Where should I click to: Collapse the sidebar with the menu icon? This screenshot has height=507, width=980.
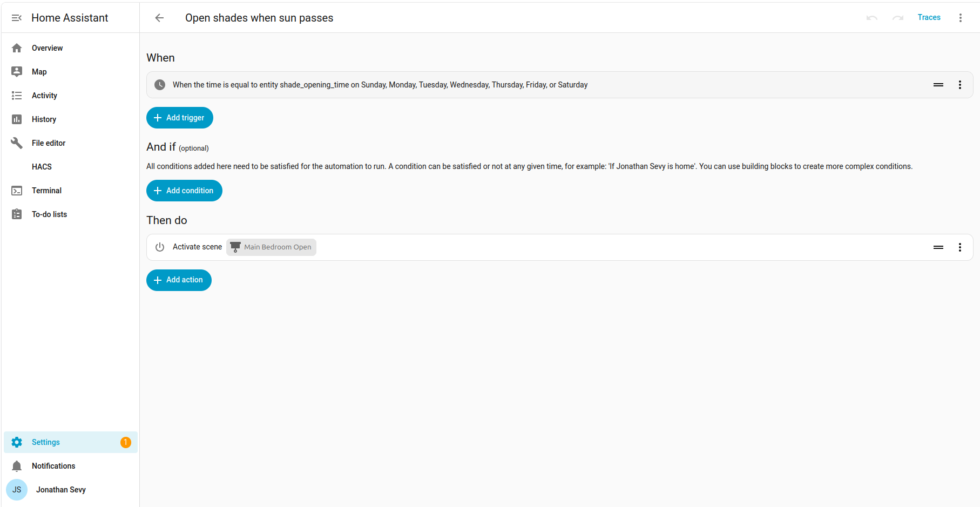pos(17,18)
